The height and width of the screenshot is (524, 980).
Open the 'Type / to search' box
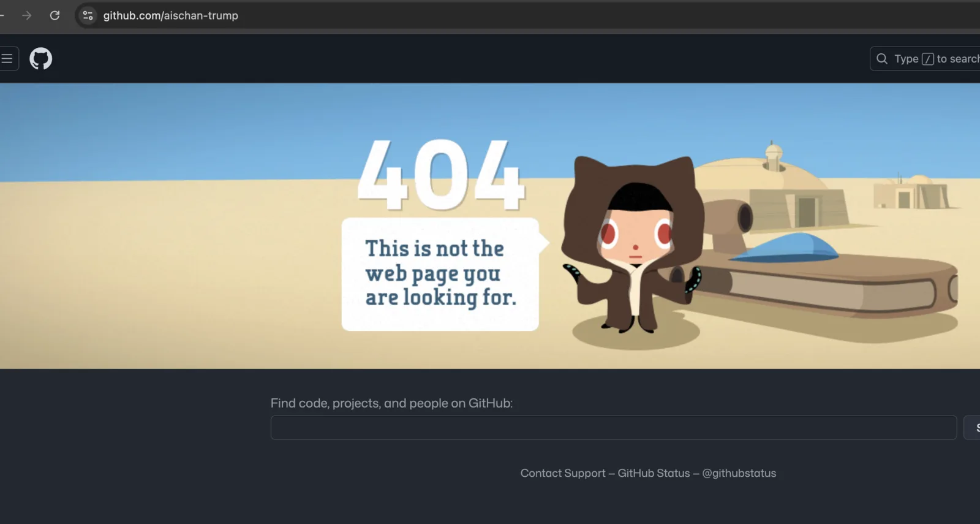point(925,59)
